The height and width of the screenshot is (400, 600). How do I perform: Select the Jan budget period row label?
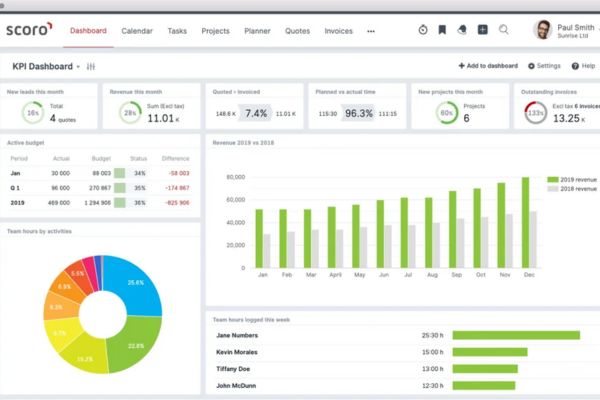click(15, 173)
